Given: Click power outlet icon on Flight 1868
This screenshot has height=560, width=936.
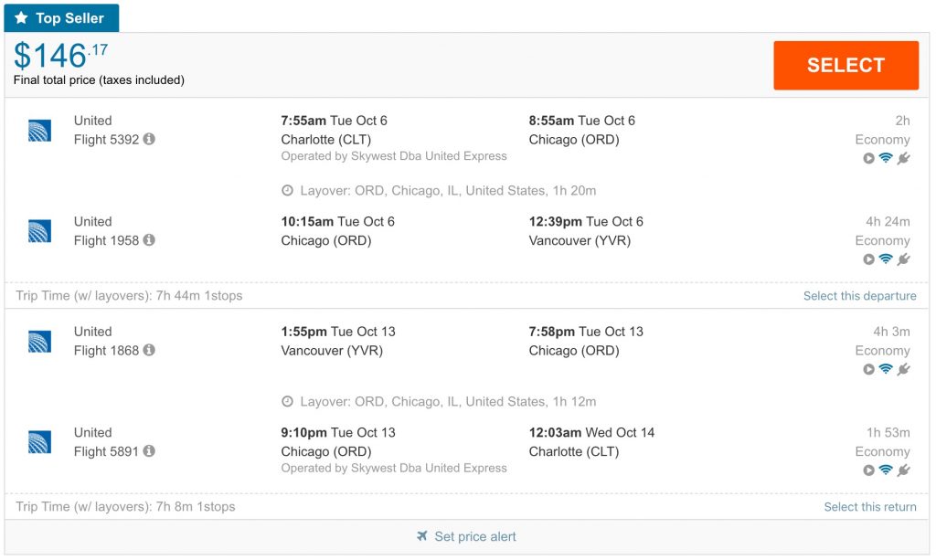Looking at the screenshot, I should 903,369.
